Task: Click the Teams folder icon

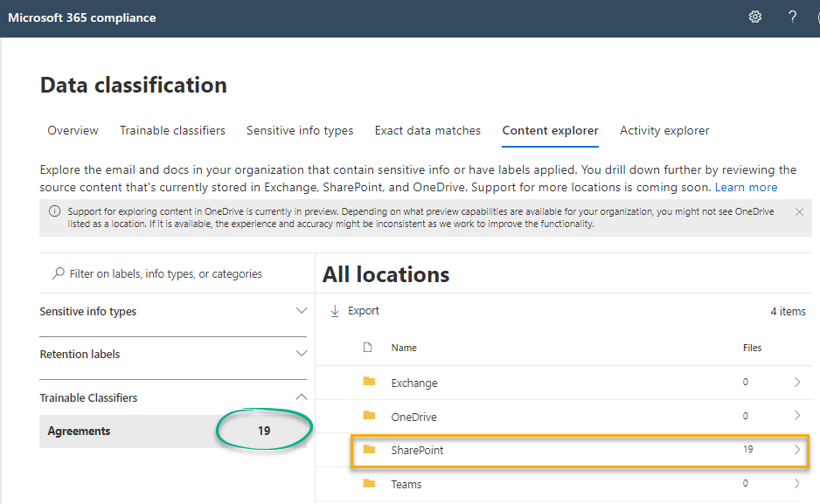Action: click(x=370, y=483)
